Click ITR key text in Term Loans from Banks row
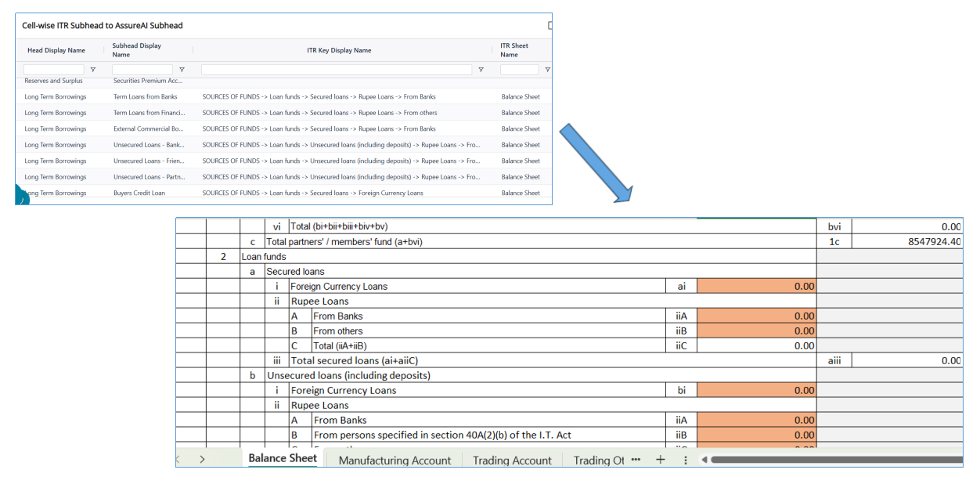 319,96
